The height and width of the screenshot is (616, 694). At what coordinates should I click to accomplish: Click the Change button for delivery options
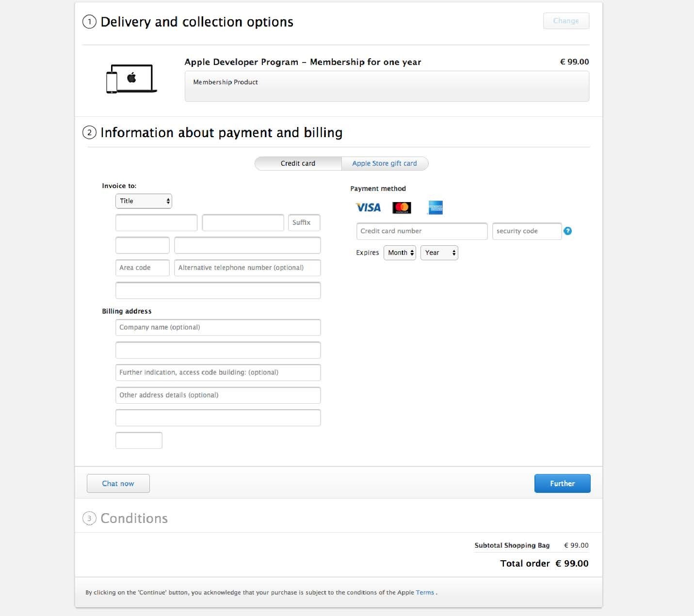(566, 21)
